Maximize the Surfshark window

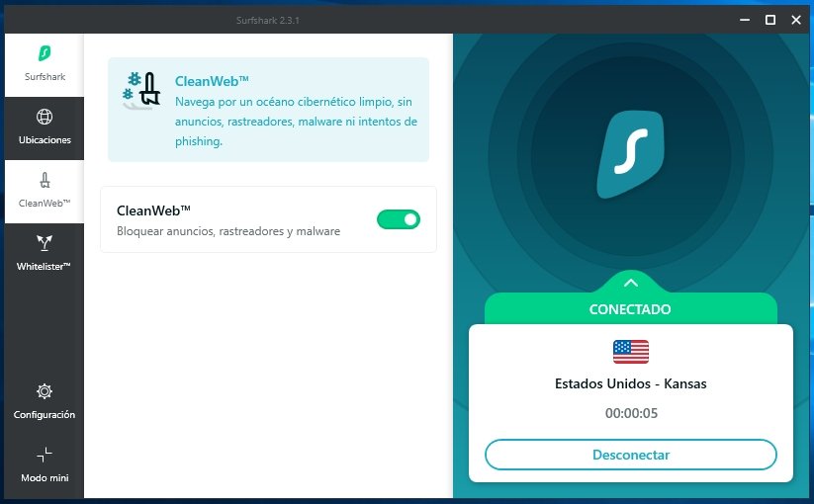click(770, 20)
